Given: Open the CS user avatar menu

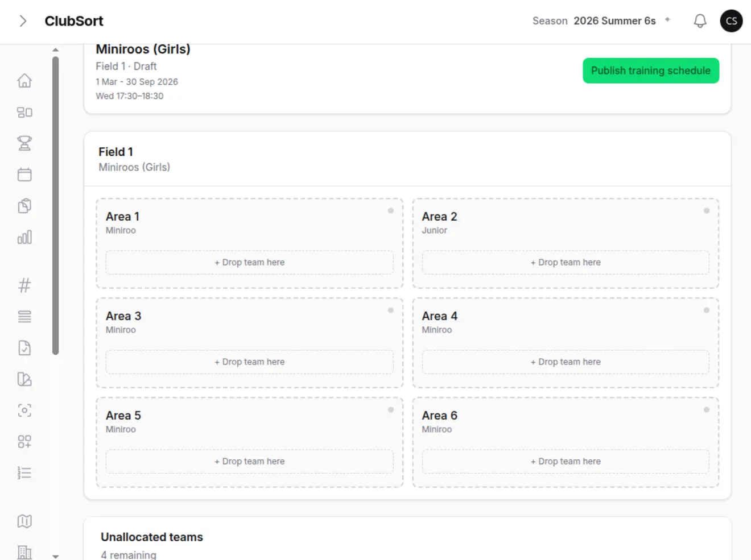Looking at the screenshot, I should (731, 21).
